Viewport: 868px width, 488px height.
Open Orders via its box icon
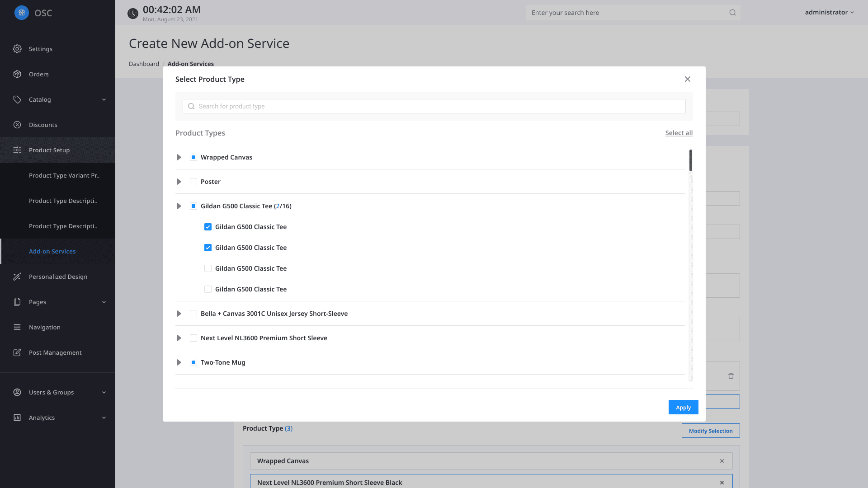point(17,74)
